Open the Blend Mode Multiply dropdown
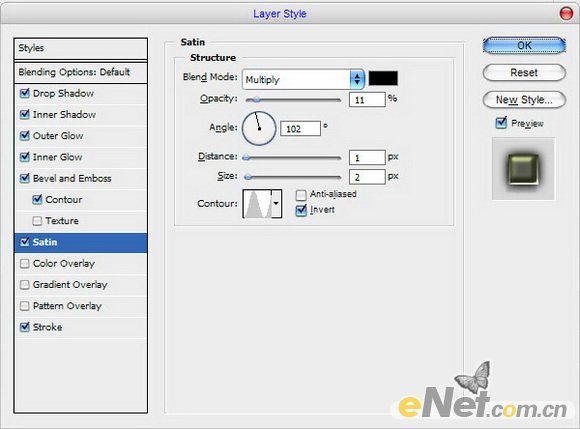This screenshot has height=429, width=580. coord(303,79)
